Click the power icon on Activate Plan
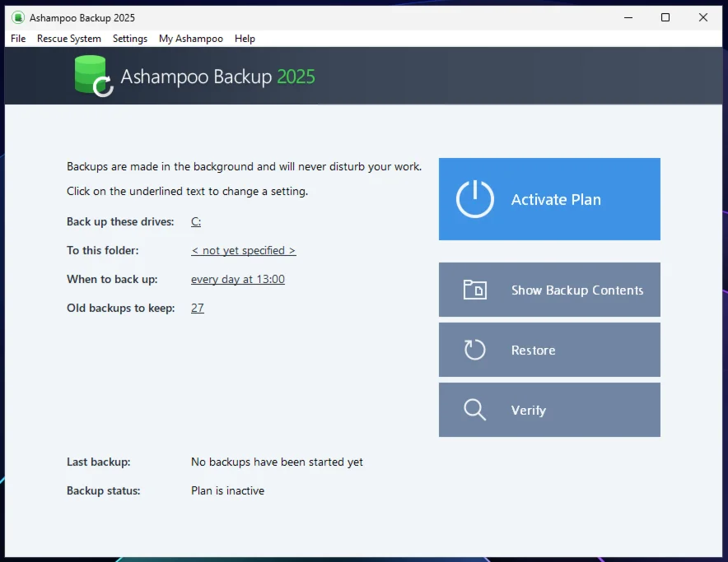 (475, 199)
